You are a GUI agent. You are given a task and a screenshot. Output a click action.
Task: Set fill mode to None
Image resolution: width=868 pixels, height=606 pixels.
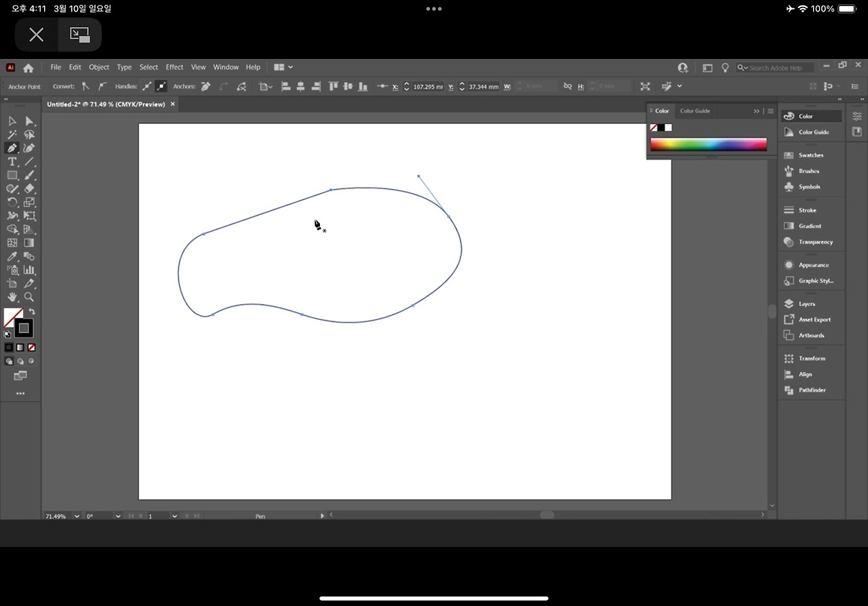tap(31, 348)
